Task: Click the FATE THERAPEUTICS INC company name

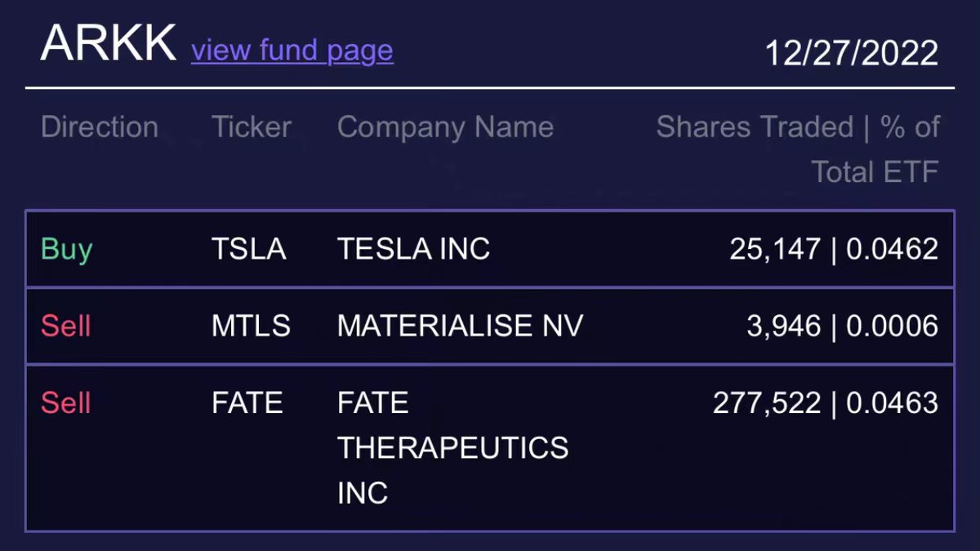Action: 453,448
